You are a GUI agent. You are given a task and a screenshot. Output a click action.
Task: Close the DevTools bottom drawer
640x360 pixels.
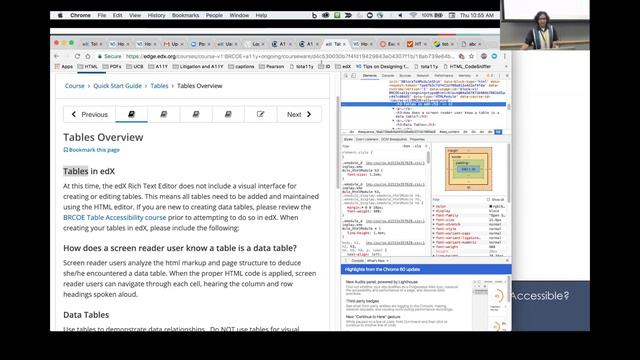[x=507, y=260]
